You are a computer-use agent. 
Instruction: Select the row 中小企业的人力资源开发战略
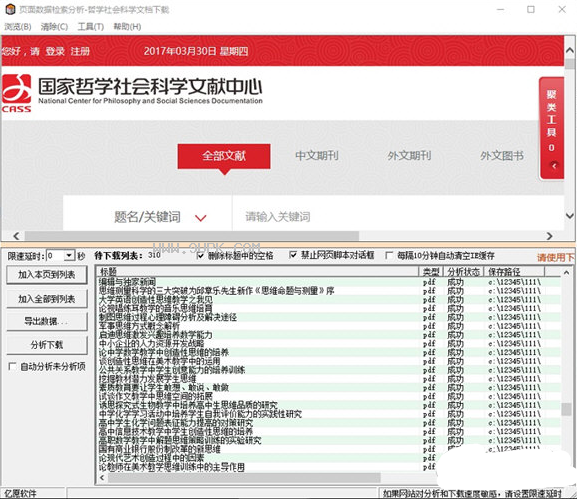point(329,343)
